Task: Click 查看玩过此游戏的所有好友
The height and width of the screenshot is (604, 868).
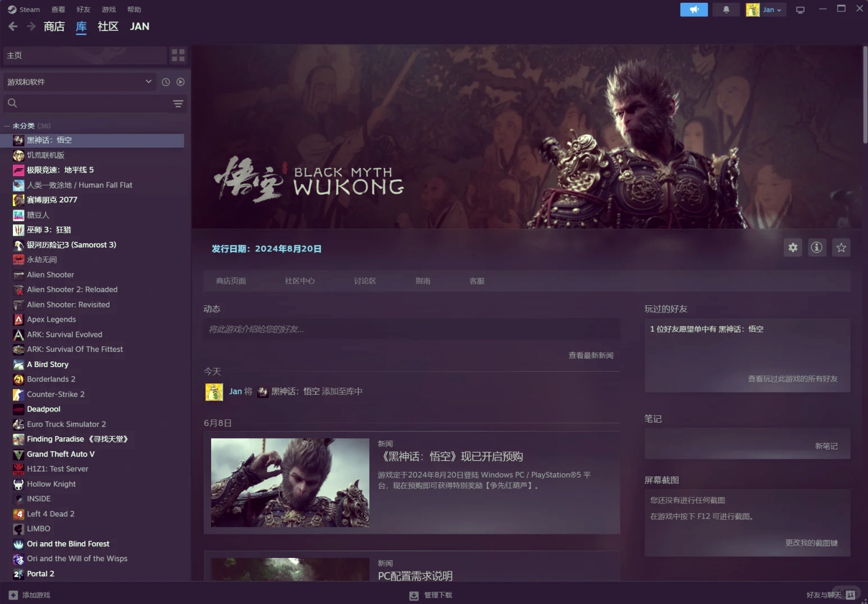Action: 792,379
